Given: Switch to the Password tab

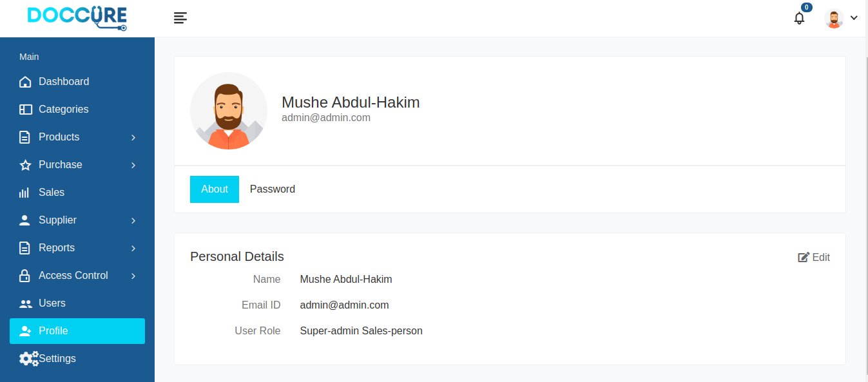Looking at the screenshot, I should point(273,189).
